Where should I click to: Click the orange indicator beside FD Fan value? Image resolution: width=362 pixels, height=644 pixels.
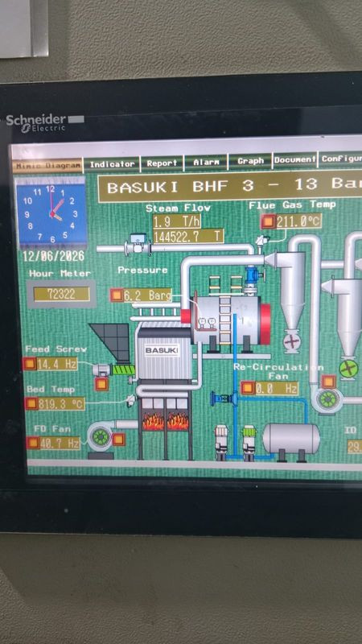tap(33, 443)
